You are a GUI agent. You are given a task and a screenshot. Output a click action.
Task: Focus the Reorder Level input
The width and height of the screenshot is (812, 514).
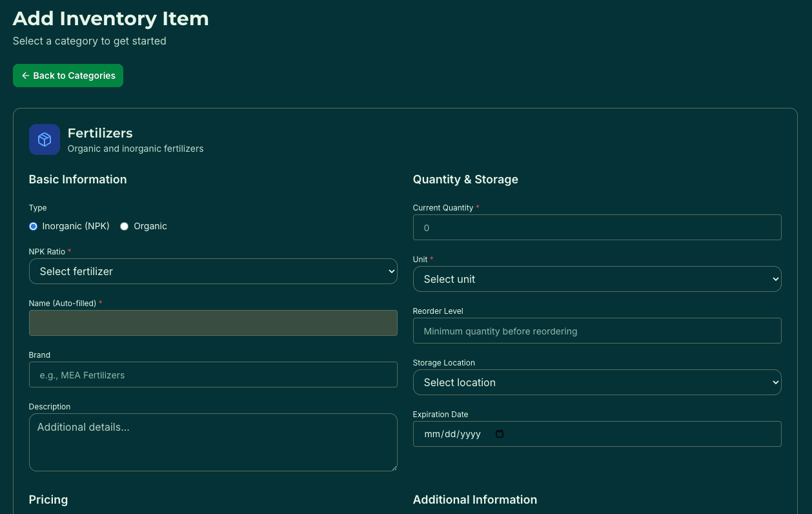[596, 331]
